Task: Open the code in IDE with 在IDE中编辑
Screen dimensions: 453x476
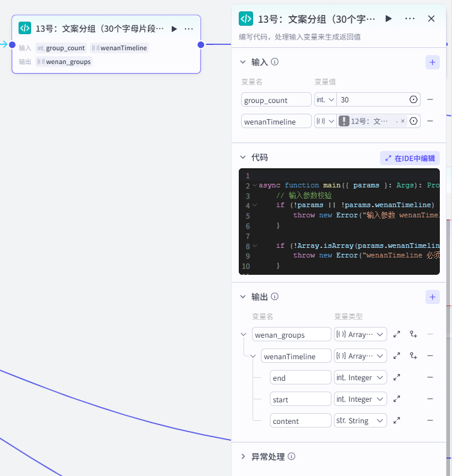Action: tap(409, 158)
